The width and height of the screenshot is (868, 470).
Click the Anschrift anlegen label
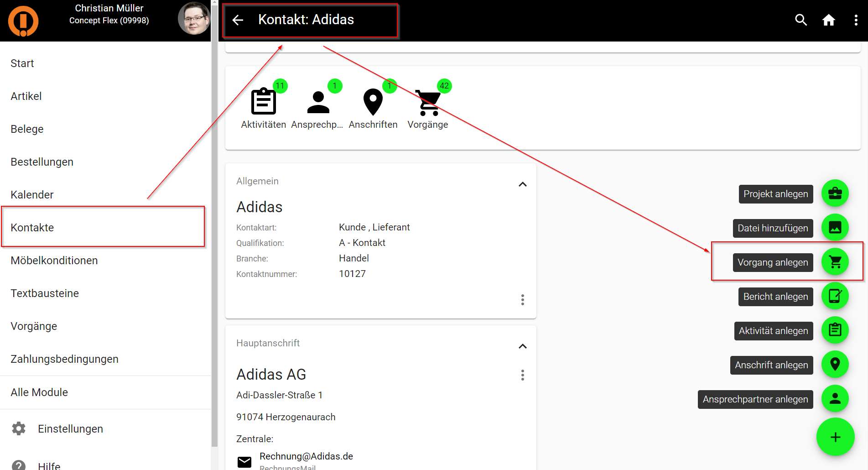click(771, 365)
